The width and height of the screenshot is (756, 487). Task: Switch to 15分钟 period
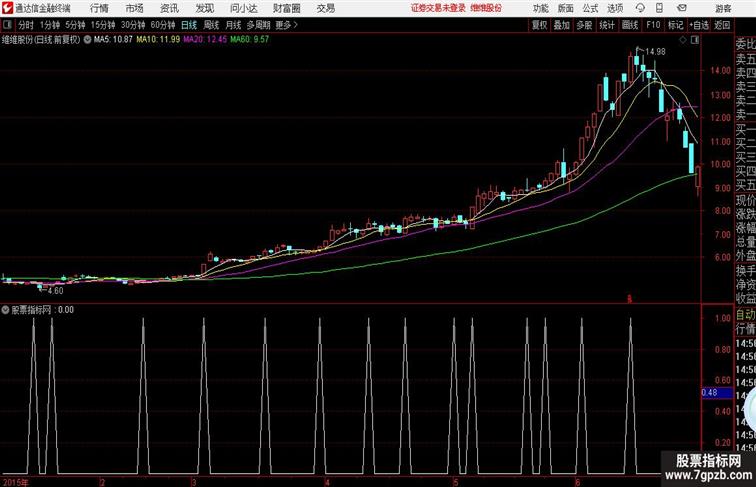(103, 25)
